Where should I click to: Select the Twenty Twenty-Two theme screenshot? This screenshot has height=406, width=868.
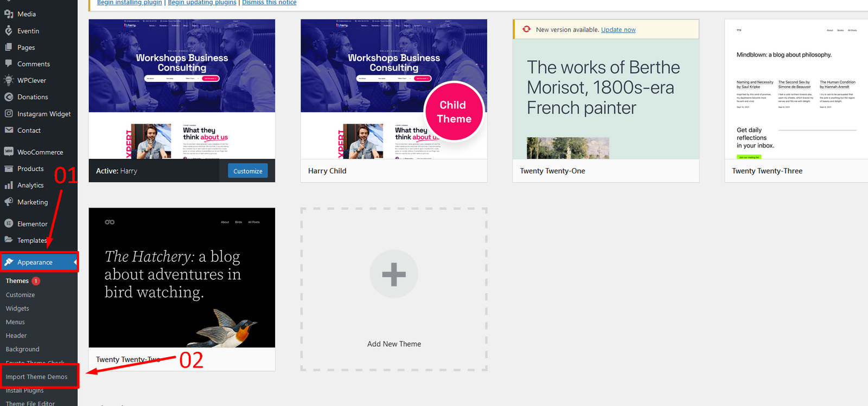tap(182, 278)
